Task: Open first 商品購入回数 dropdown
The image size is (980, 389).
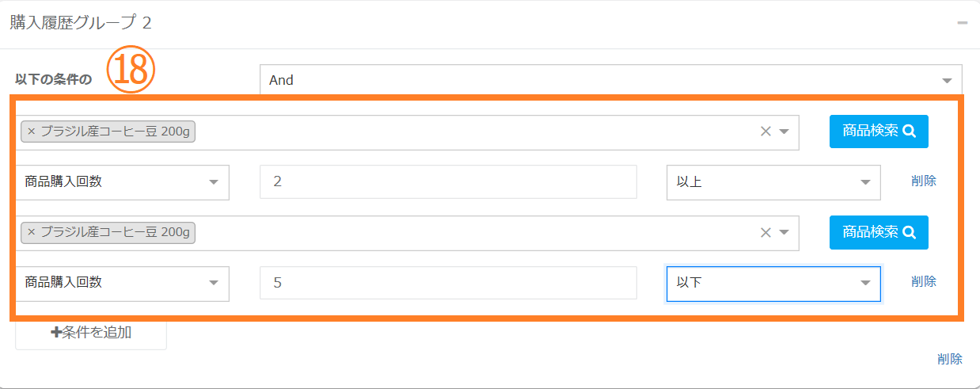Action: point(122,181)
